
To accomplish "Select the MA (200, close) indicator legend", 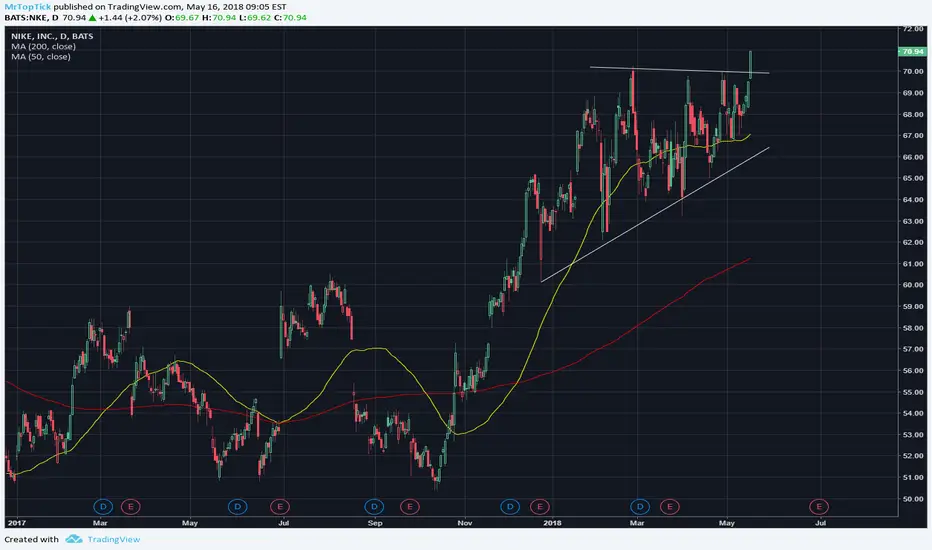I will point(43,46).
